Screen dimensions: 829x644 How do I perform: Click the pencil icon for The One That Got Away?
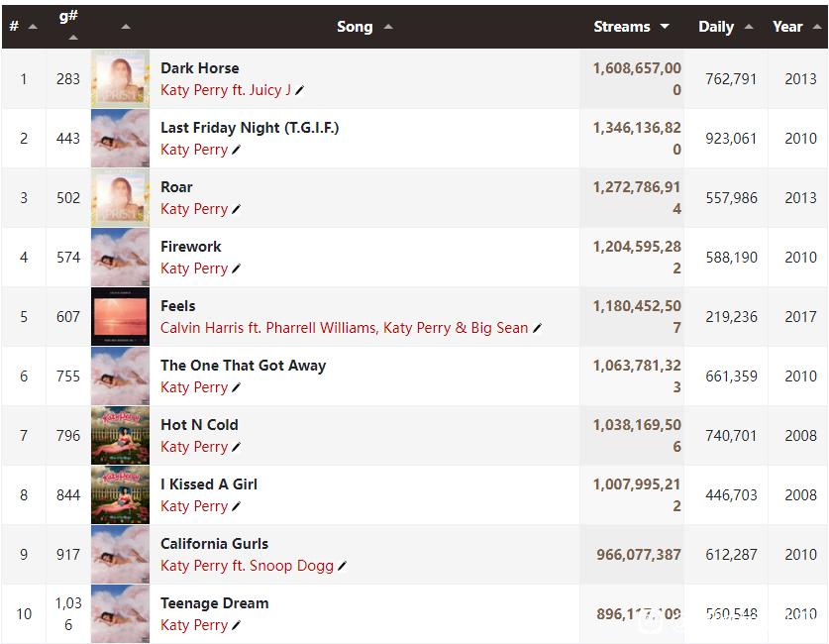(x=237, y=387)
